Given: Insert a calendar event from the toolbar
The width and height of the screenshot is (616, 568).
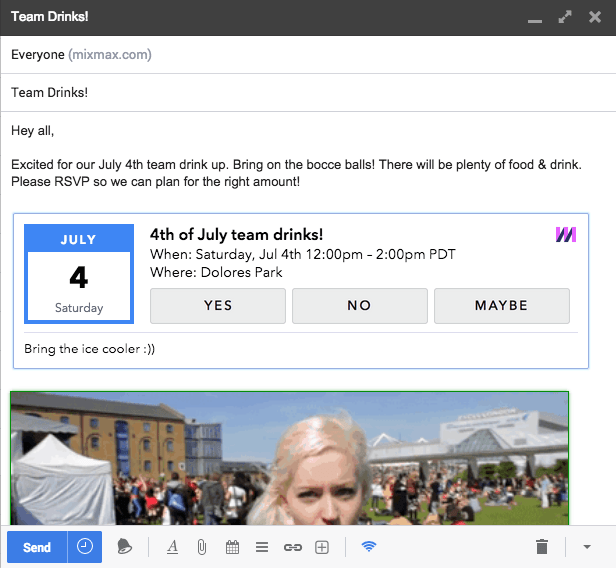Looking at the screenshot, I should point(232,547).
